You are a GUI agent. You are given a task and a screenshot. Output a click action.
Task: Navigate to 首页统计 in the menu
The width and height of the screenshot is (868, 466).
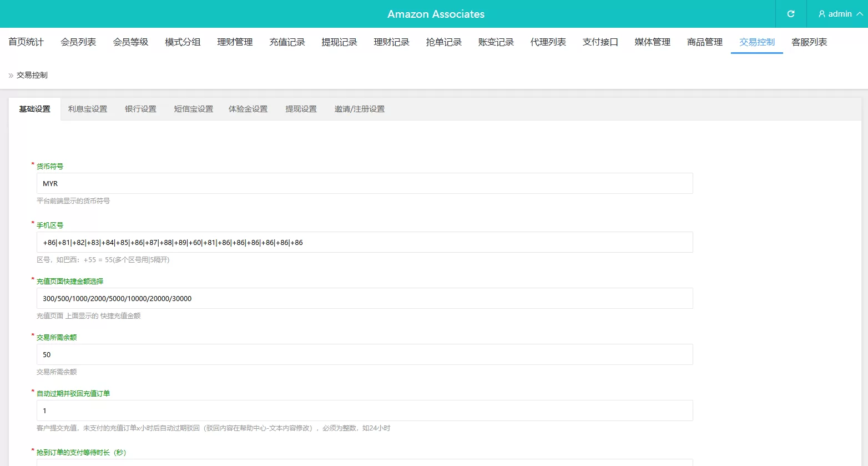click(25, 42)
